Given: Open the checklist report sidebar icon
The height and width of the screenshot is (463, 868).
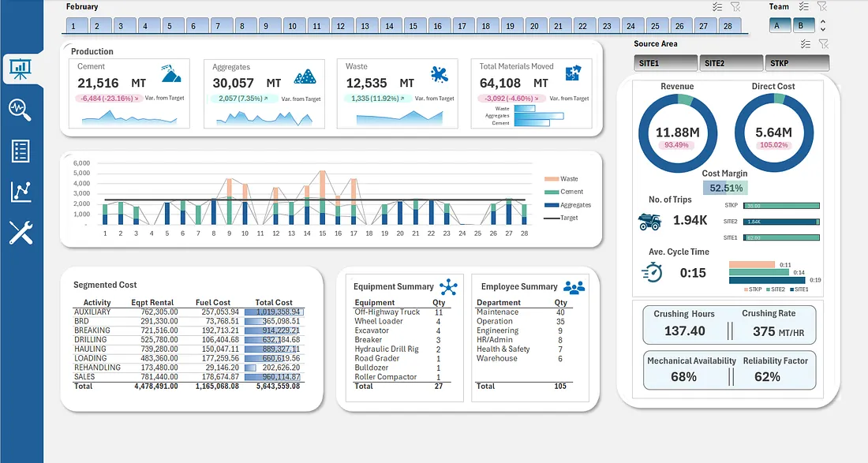Looking at the screenshot, I should click(x=21, y=151).
